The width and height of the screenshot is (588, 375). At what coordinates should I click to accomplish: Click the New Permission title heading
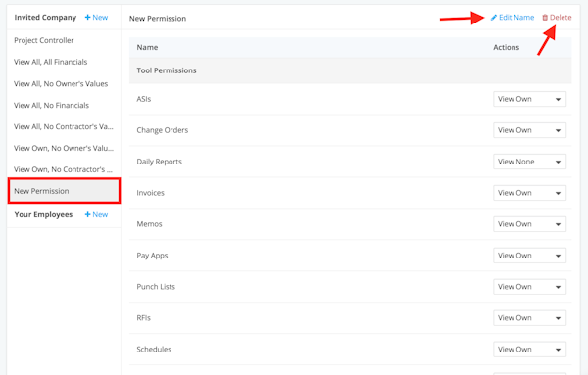pyautogui.click(x=158, y=19)
